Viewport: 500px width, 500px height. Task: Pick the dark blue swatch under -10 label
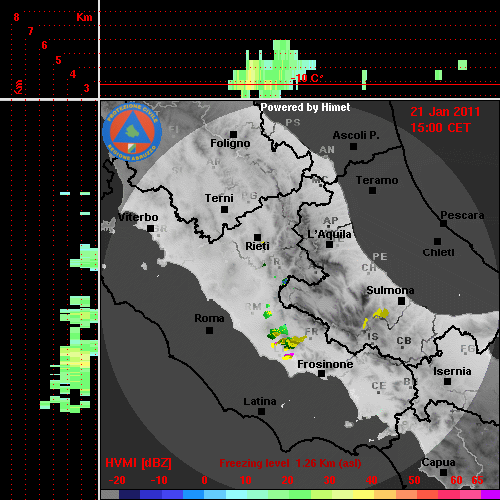[151, 494]
